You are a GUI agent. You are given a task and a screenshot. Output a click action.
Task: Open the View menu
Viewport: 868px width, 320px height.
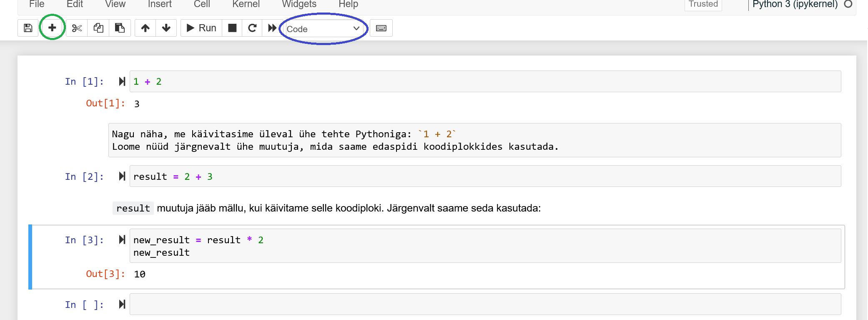tap(115, 4)
